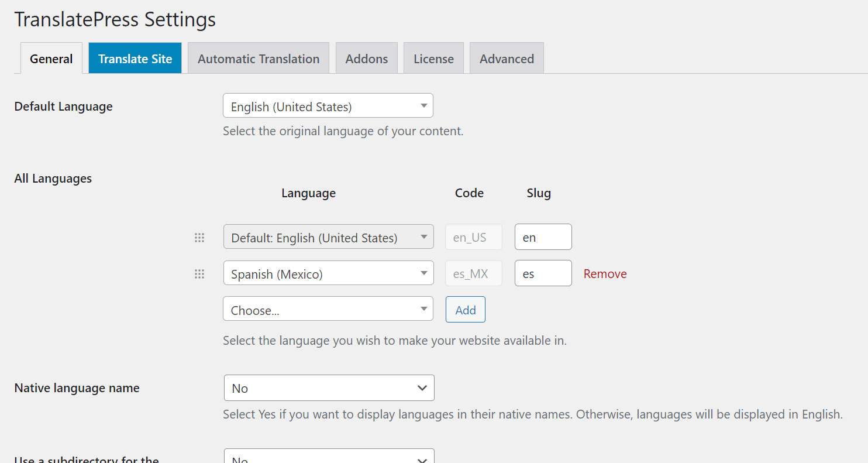Viewport: 868px width, 463px height.
Task: Open the General settings tab
Action: (51, 59)
